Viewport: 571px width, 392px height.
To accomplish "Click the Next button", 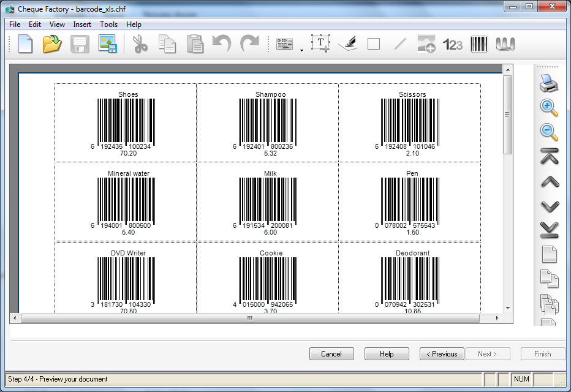I will 487,354.
